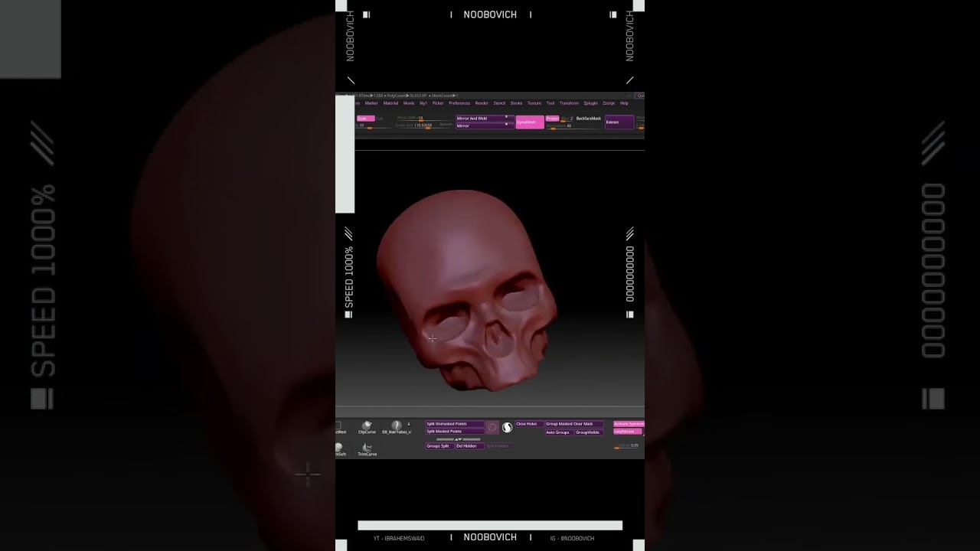Click the white video progress bar

click(x=490, y=526)
